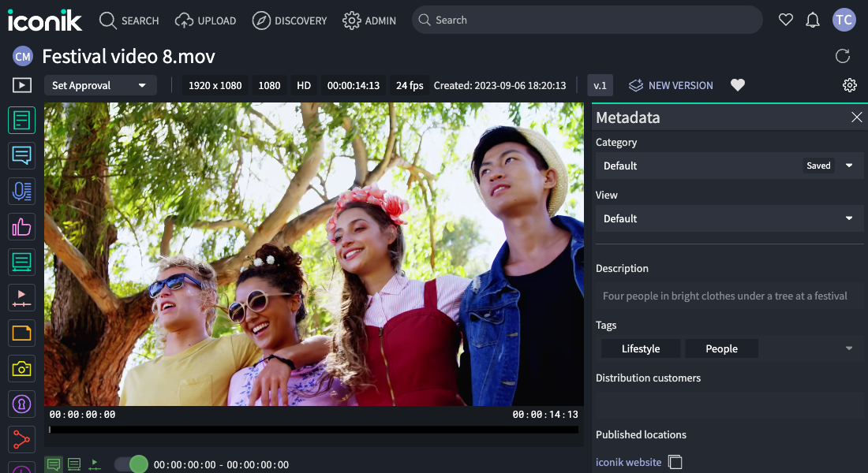Click the NEW VERSION button
868x473 pixels.
(x=671, y=85)
